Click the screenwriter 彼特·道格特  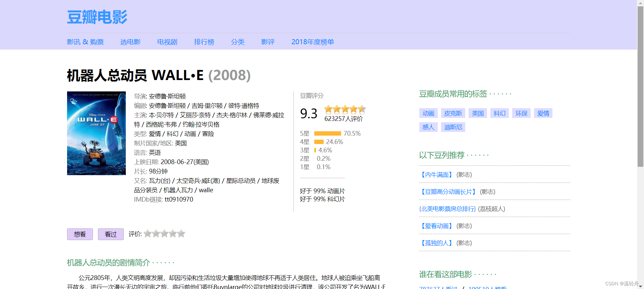tap(244, 105)
